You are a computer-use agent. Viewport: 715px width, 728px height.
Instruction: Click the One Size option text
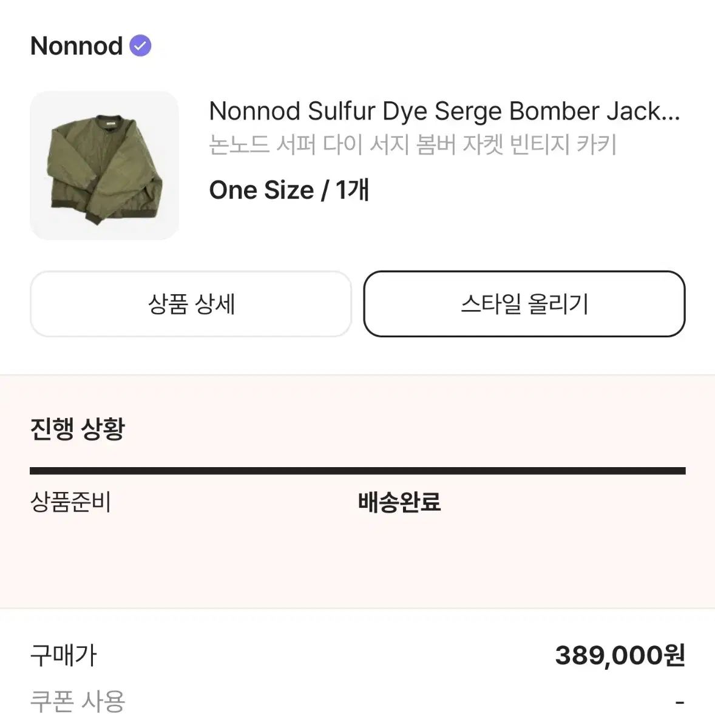tap(262, 190)
